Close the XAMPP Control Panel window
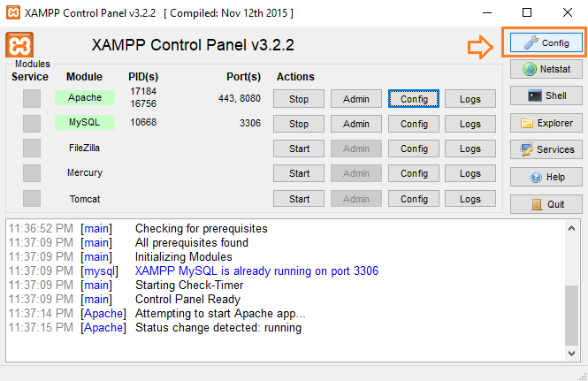588x381 pixels. click(x=568, y=12)
